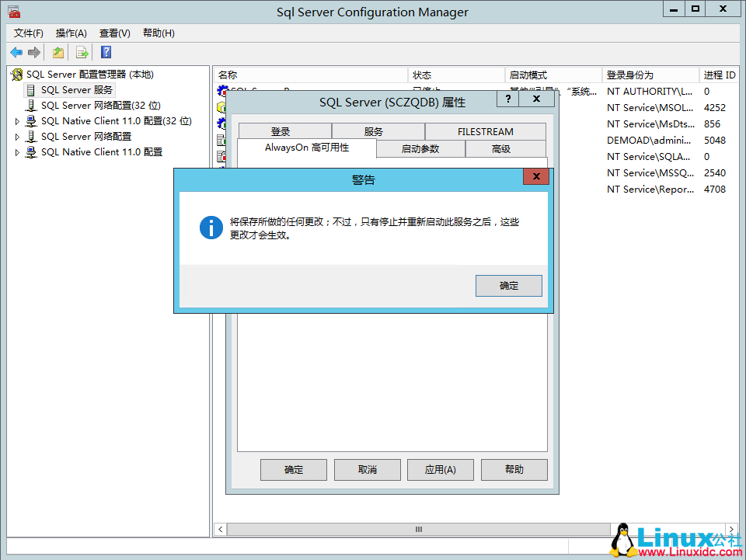Click the horizontal scrollbar right arrow

pyautogui.click(x=730, y=529)
